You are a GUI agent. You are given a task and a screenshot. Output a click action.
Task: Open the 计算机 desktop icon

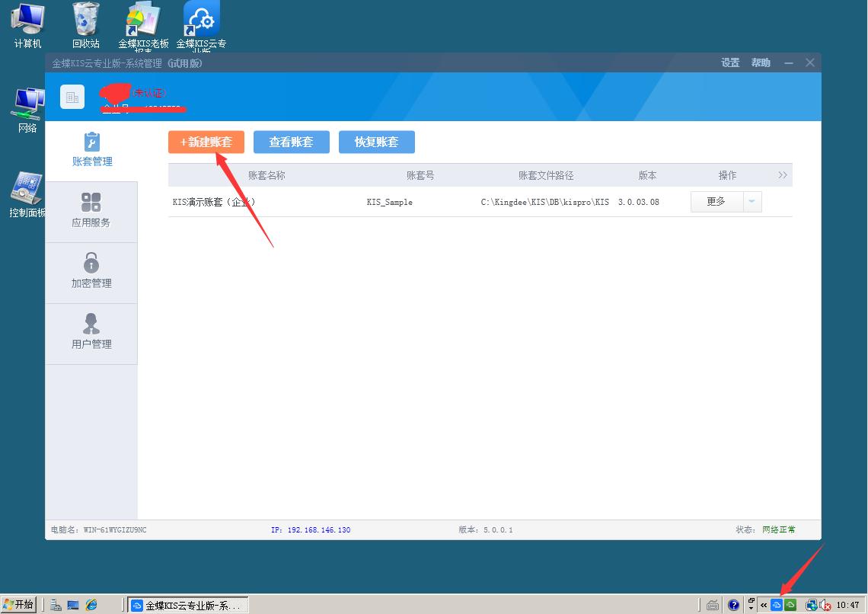27,25
